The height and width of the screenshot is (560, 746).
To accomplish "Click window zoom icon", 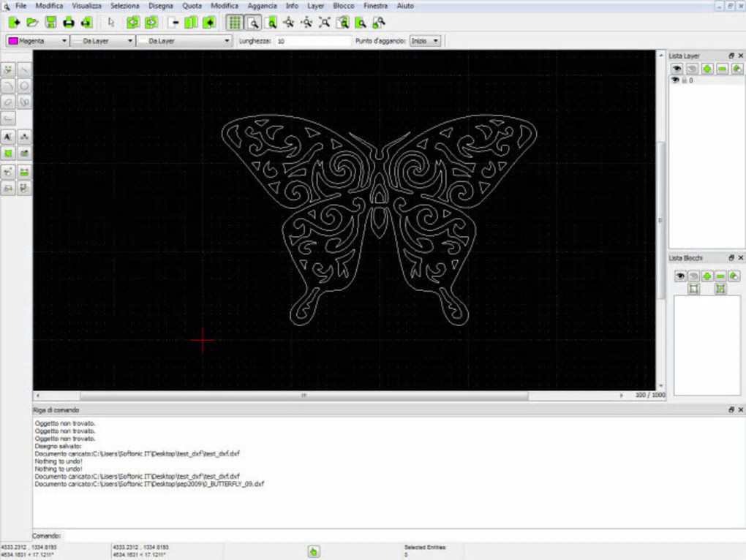I will tap(361, 23).
